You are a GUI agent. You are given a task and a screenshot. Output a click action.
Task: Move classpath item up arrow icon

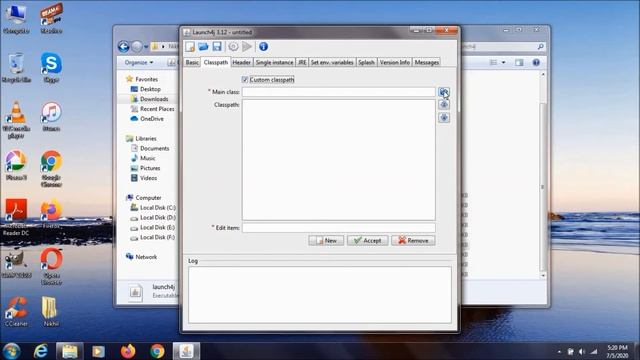pyautogui.click(x=444, y=105)
